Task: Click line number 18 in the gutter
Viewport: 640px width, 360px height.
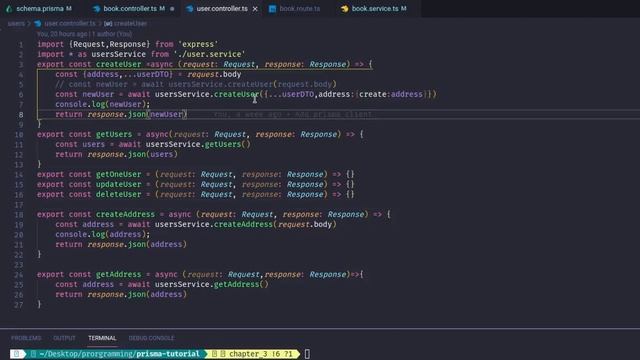Action: click(x=19, y=215)
